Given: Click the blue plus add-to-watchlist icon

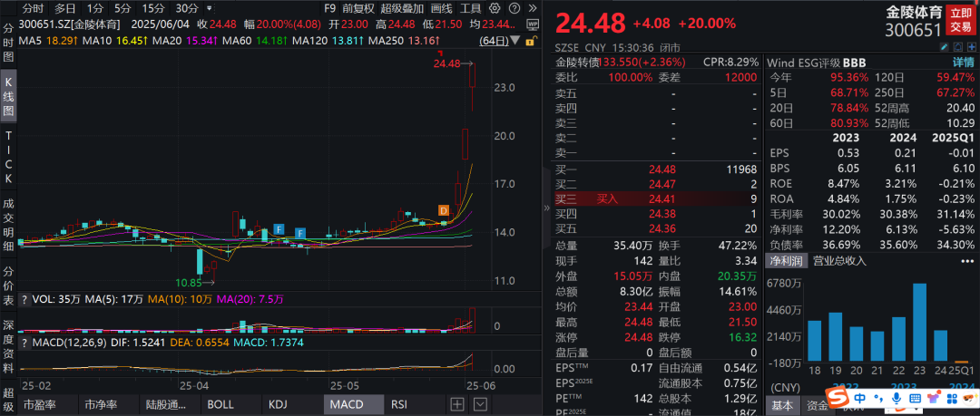Looking at the screenshot, I should (970, 47).
